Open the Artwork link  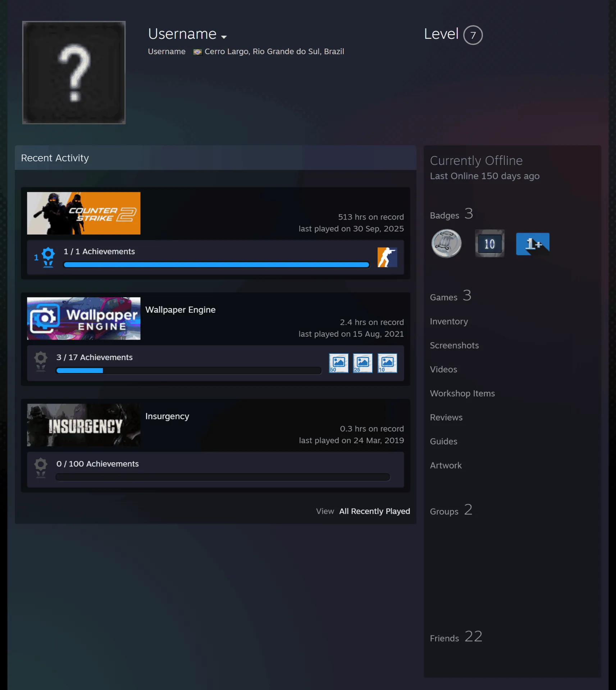click(x=446, y=465)
